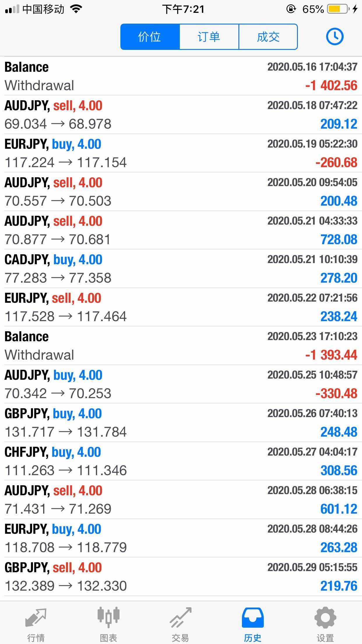Open EURJPY buy trade with loss -260.68

pyautogui.click(x=181, y=153)
